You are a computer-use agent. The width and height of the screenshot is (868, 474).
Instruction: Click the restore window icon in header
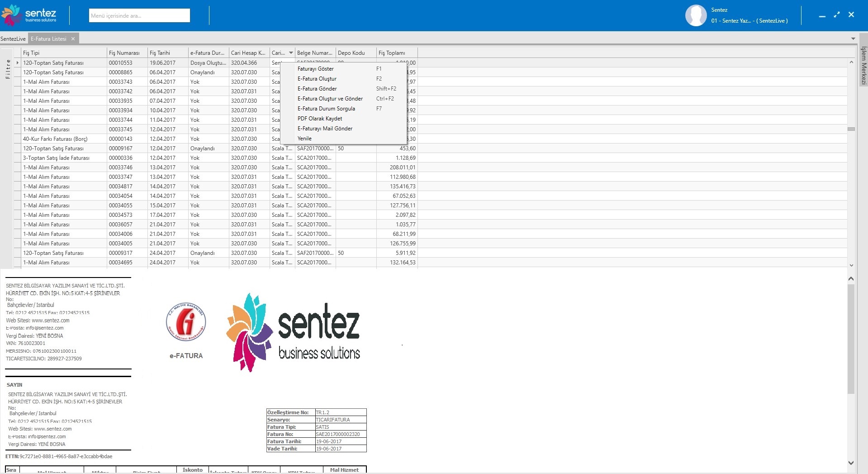coord(837,14)
